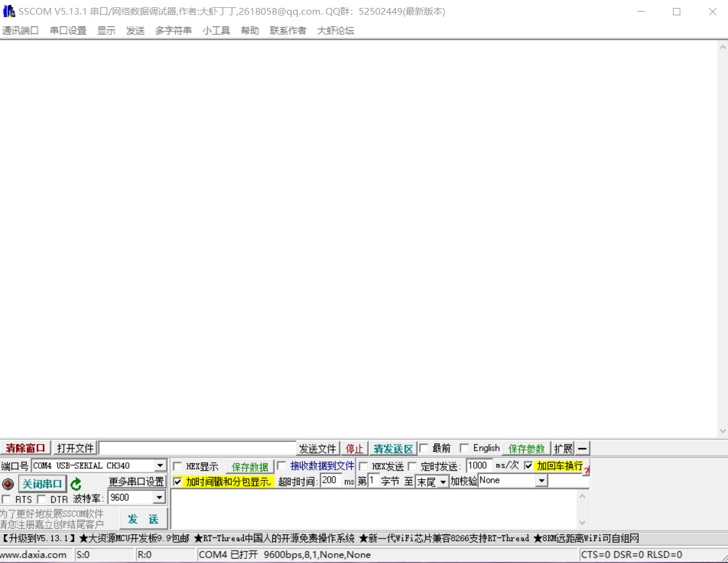
Task: Enable the HEX显示 checkbox
Action: (x=177, y=465)
